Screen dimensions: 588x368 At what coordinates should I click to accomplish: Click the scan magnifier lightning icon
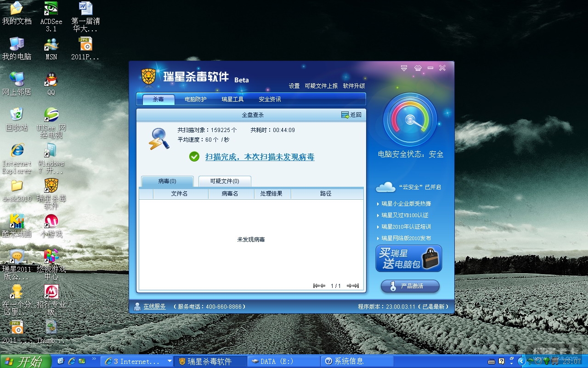[x=159, y=138]
